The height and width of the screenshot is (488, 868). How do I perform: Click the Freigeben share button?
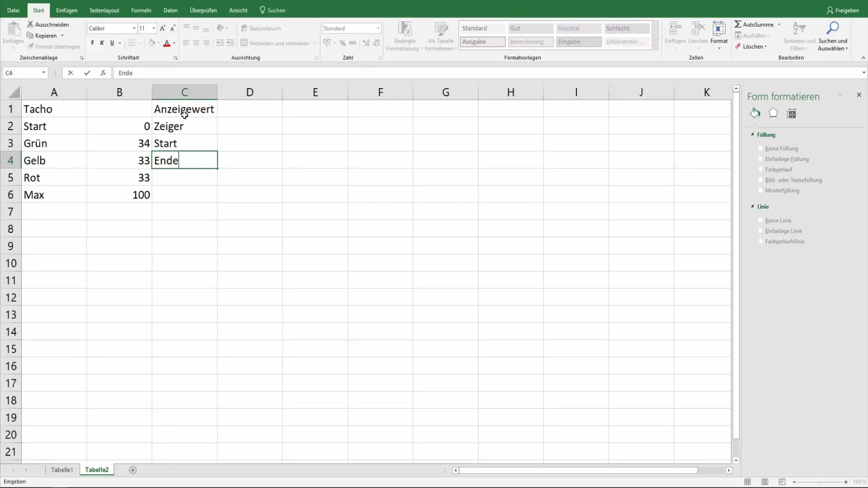[x=842, y=10]
